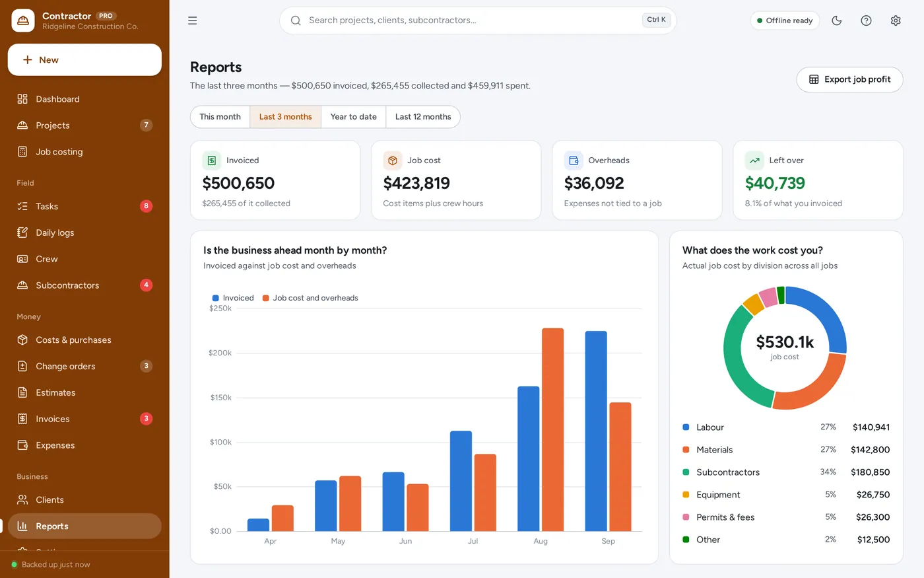Click the Aug orange cost bar
This screenshot has width=924, height=578.
[x=553, y=429]
